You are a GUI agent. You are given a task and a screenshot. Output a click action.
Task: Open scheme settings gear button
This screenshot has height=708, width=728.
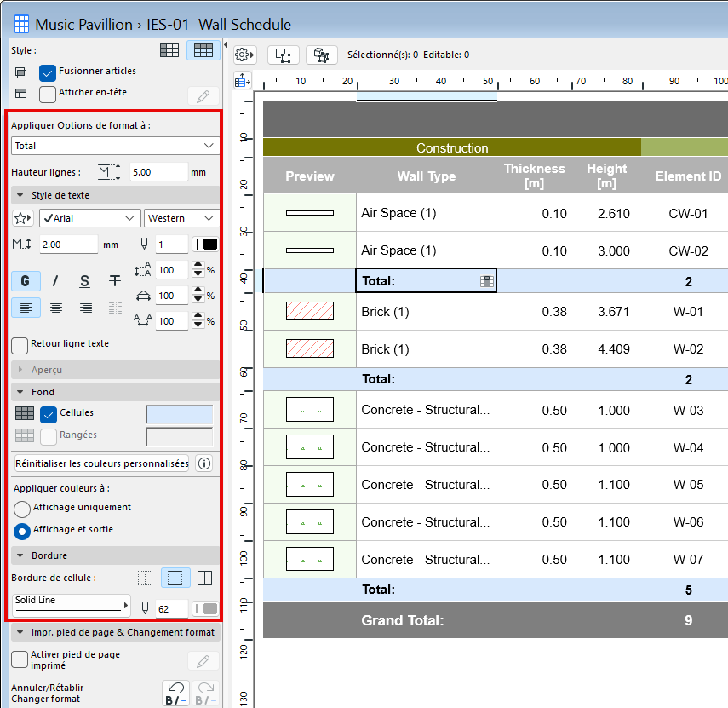pos(245,55)
